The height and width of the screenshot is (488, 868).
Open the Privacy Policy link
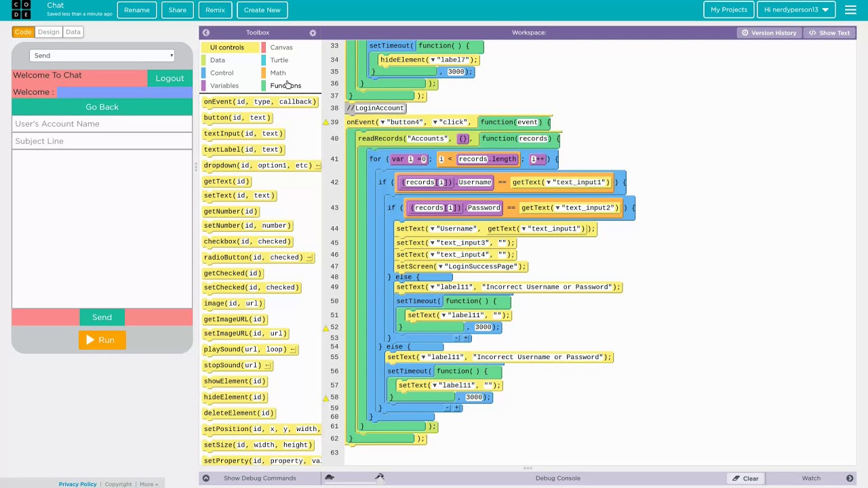[x=77, y=484]
